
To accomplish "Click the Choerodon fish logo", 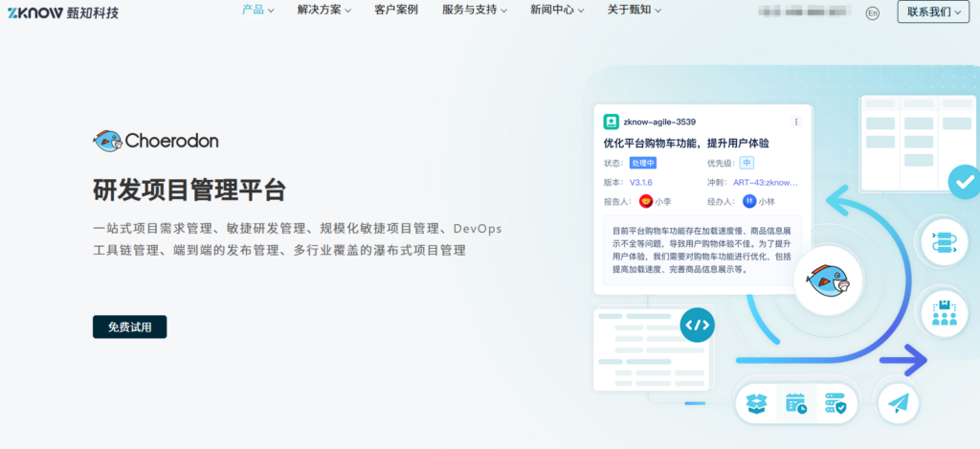I will 156,141.
